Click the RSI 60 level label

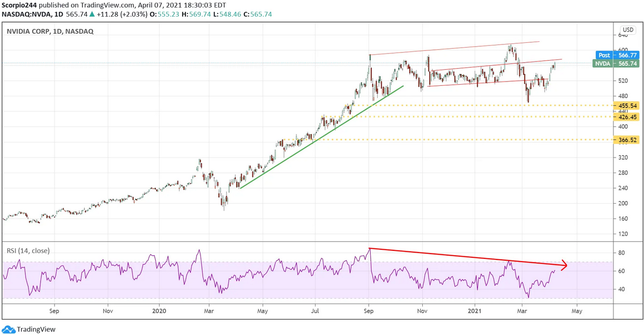(621, 271)
